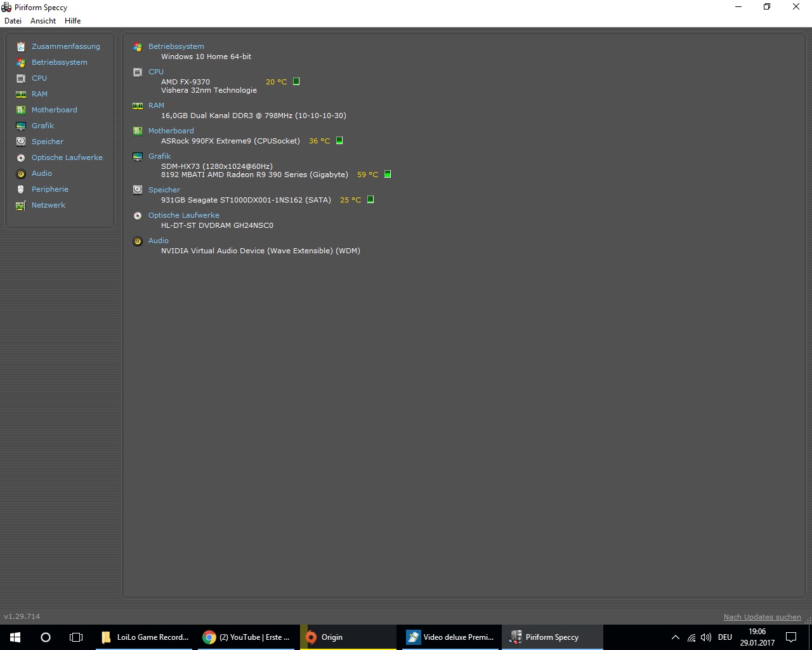Click the CPU icon in summary panel

138,72
